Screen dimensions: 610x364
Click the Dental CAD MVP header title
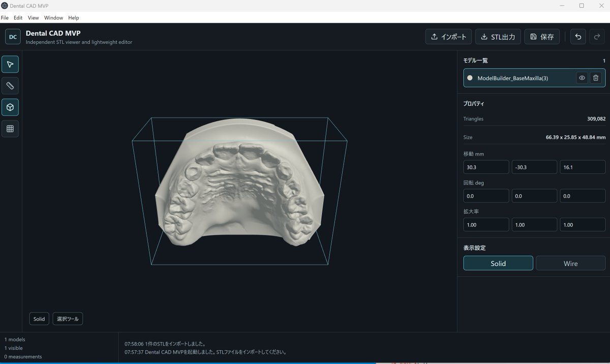[x=53, y=33]
